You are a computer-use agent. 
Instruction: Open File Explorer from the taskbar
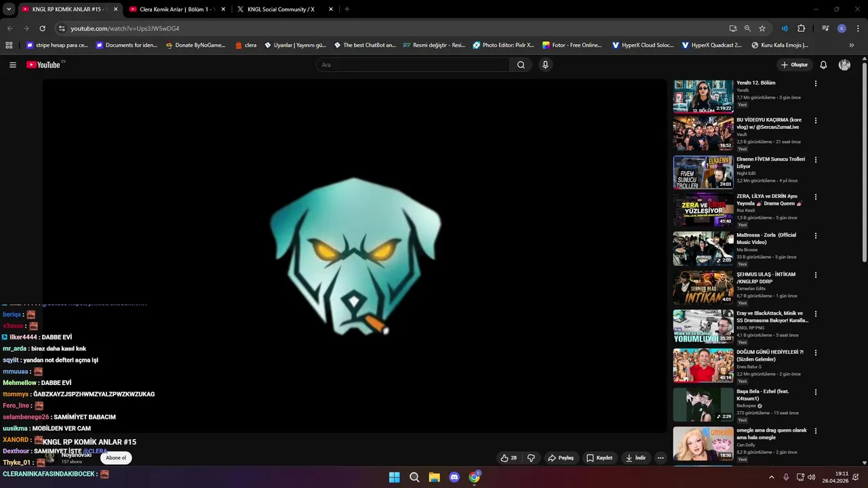coord(434,477)
